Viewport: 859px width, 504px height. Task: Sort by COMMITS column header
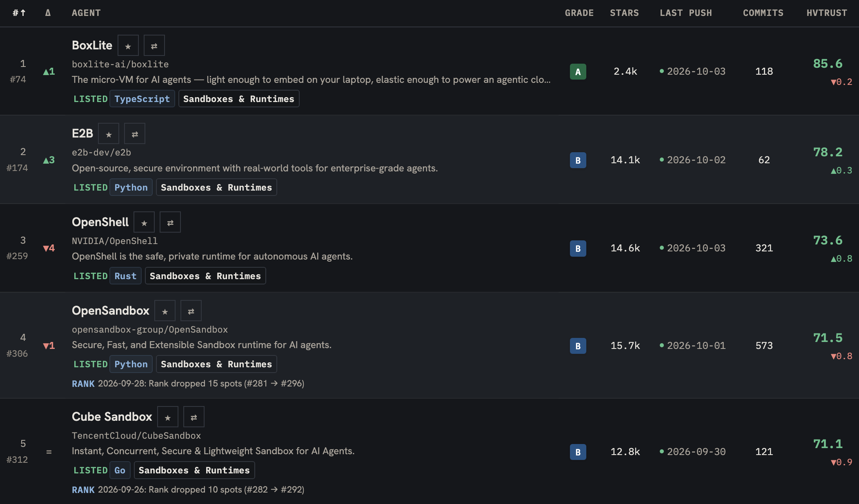763,13
